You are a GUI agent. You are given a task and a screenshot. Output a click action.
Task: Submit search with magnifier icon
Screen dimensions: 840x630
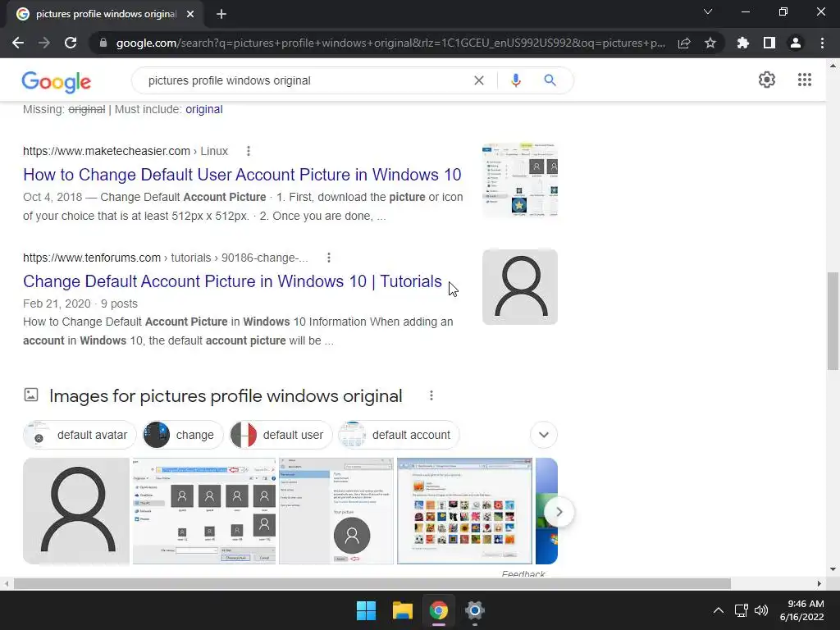pyautogui.click(x=550, y=80)
